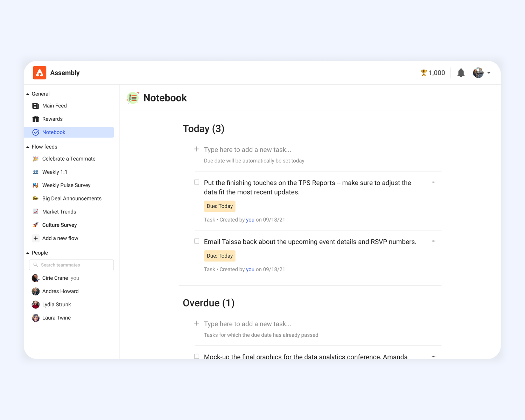Click the Notebook checkmark icon in sidebar
This screenshot has height=420, width=525.
click(x=35, y=132)
